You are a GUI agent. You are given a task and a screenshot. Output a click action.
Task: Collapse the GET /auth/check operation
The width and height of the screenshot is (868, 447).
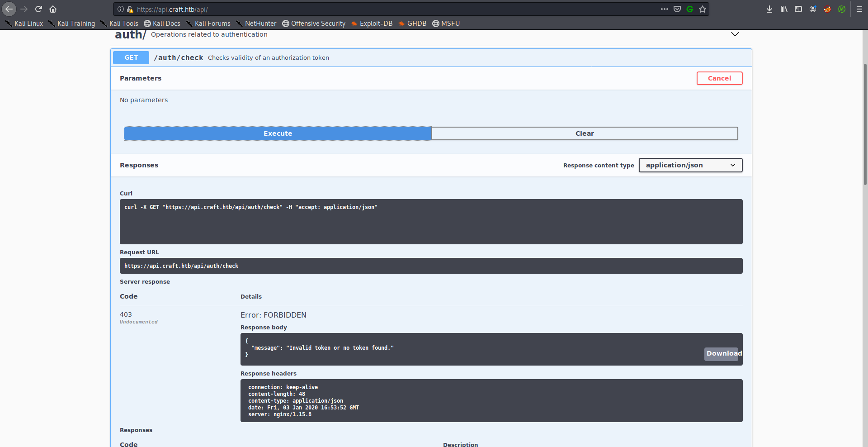click(179, 57)
